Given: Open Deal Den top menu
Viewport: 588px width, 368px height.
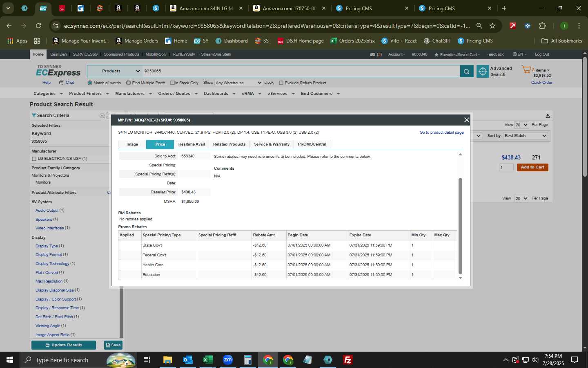Looking at the screenshot, I should (58, 54).
